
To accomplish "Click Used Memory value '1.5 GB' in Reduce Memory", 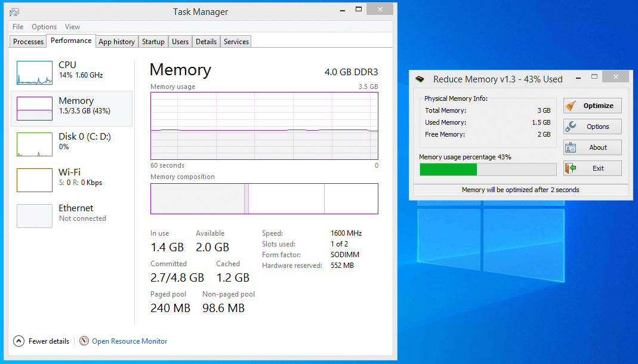I will (541, 122).
